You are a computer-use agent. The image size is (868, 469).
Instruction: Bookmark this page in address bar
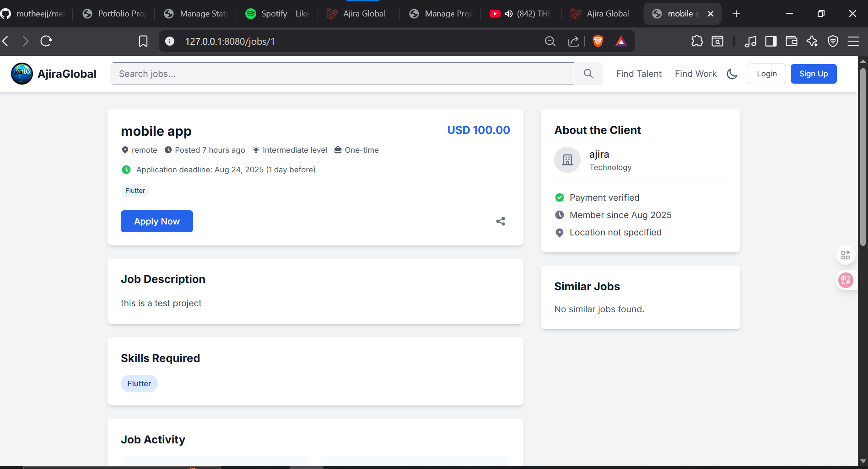tap(143, 41)
